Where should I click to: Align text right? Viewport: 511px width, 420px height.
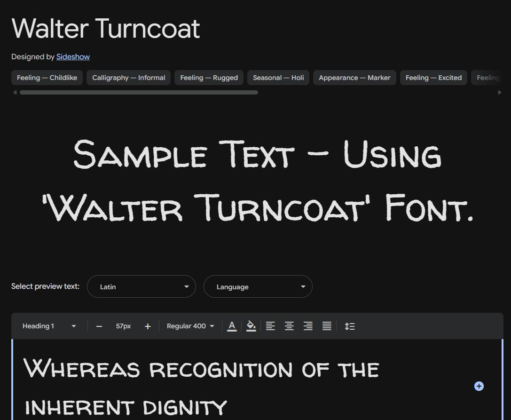tap(308, 326)
